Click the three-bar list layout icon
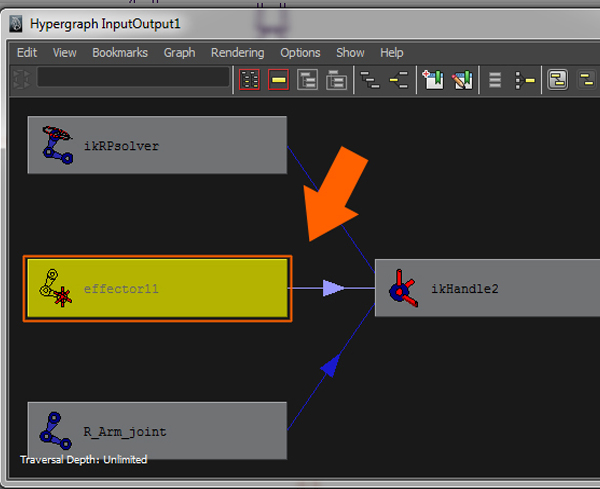Viewport: 600px width, 489px height. (495, 80)
